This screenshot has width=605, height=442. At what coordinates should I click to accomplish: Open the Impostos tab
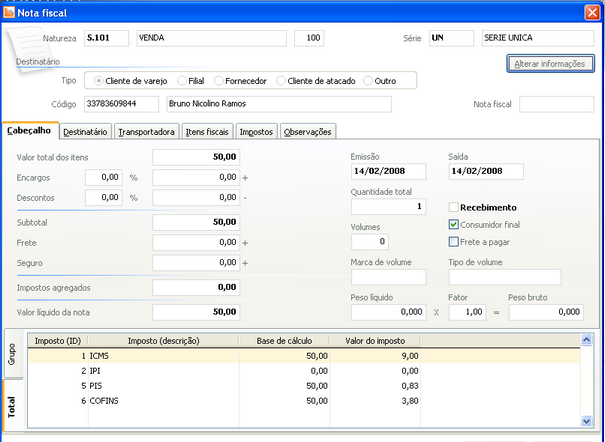[256, 132]
